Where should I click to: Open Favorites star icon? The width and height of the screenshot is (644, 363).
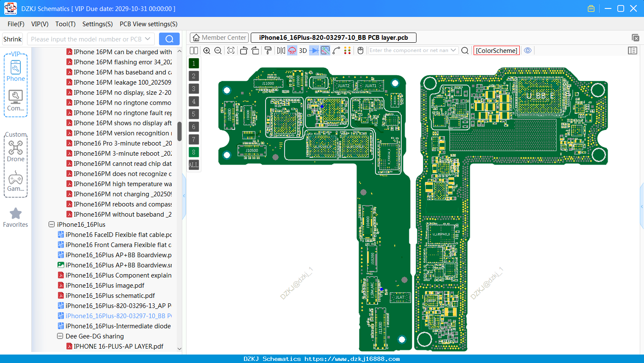tap(16, 217)
